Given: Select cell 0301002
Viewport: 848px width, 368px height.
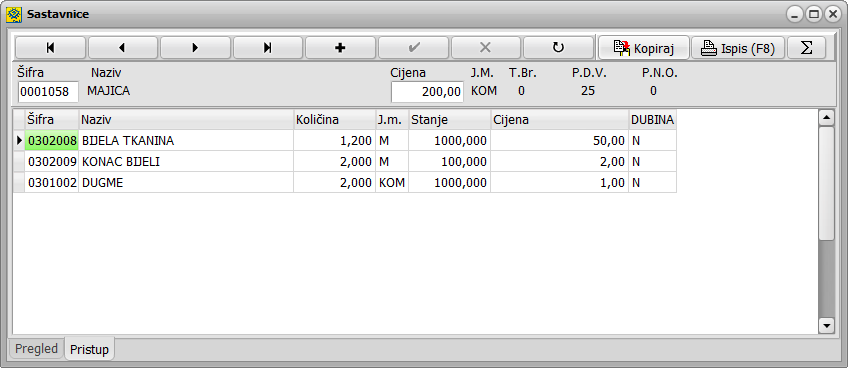Looking at the screenshot, I should pyautogui.click(x=52, y=182).
